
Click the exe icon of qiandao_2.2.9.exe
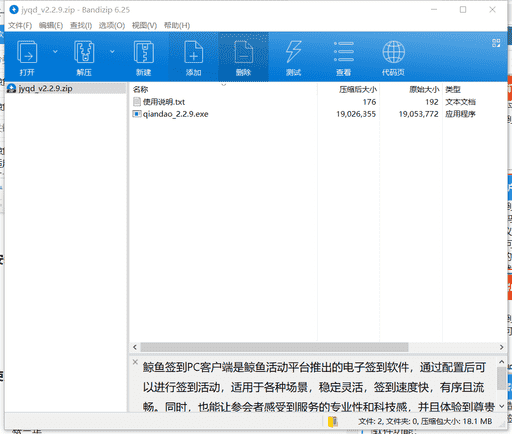click(x=137, y=114)
